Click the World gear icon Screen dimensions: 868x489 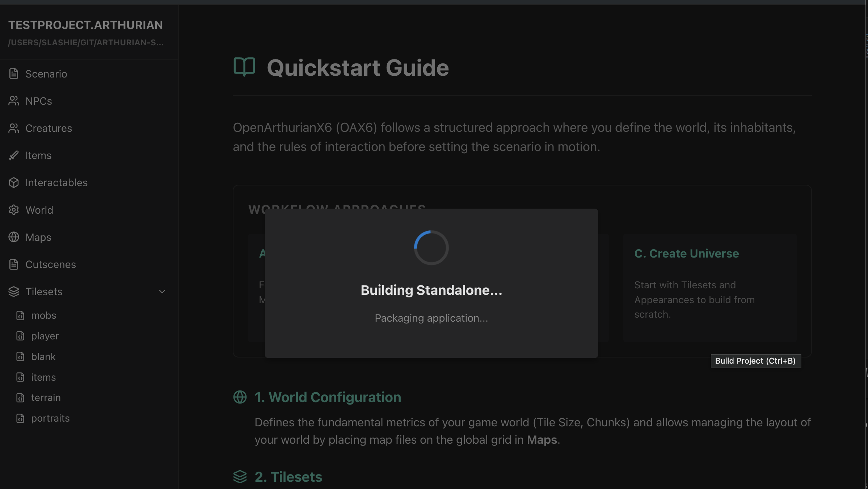[x=14, y=210]
